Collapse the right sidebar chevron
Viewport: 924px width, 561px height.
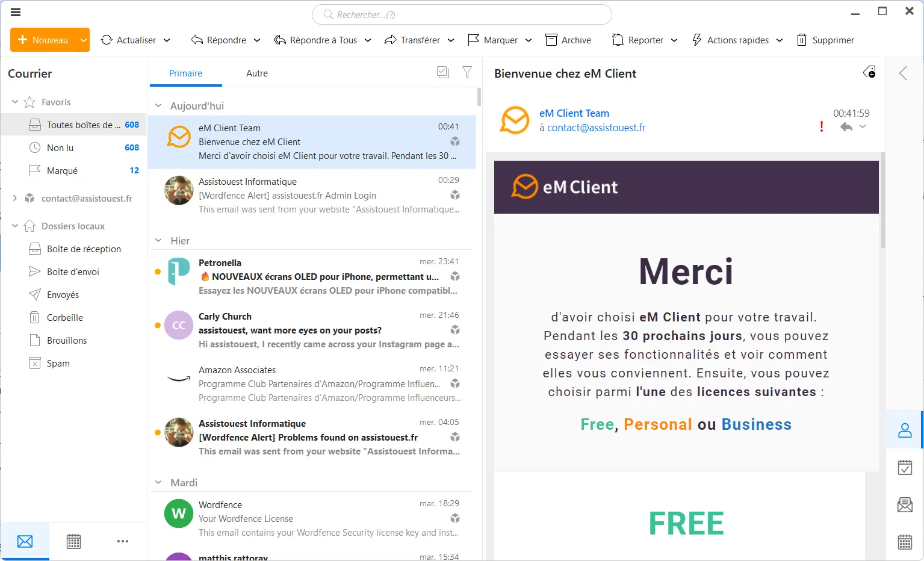tap(904, 73)
